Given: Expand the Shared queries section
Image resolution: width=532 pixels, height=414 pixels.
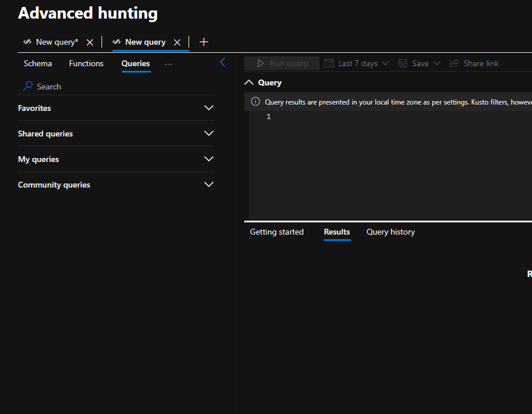Looking at the screenshot, I should tap(208, 133).
